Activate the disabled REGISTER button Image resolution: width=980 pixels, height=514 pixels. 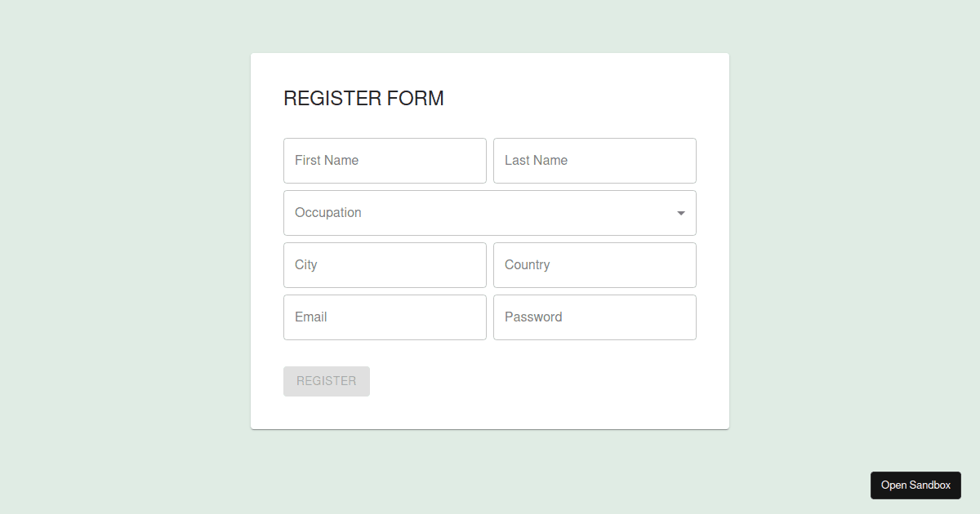click(x=326, y=381)
